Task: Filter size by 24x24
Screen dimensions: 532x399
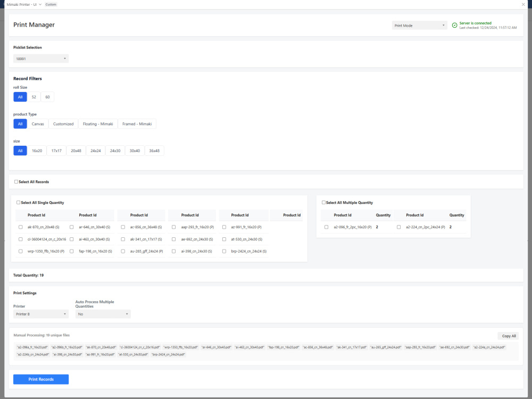Action: coord(96,151)
